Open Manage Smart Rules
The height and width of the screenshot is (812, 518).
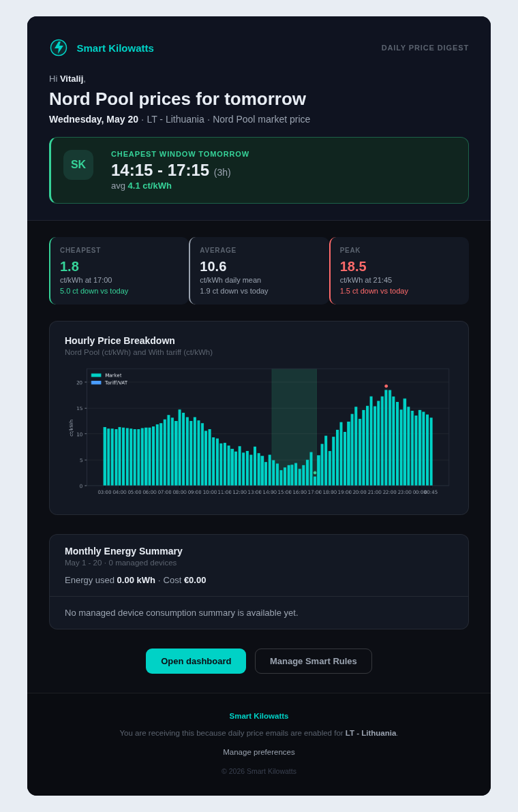coord(314,661)
